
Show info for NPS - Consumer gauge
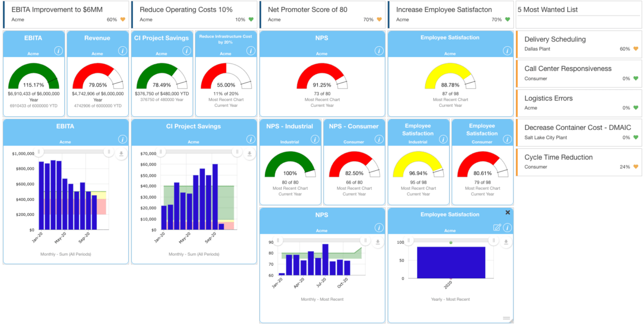pyautogui.click(x=379, y=139)
